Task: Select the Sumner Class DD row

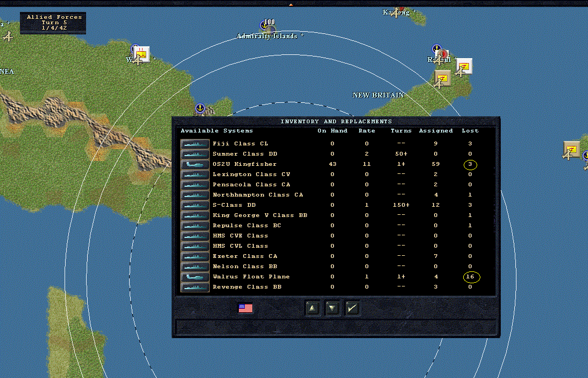Action: pos(336,154)
